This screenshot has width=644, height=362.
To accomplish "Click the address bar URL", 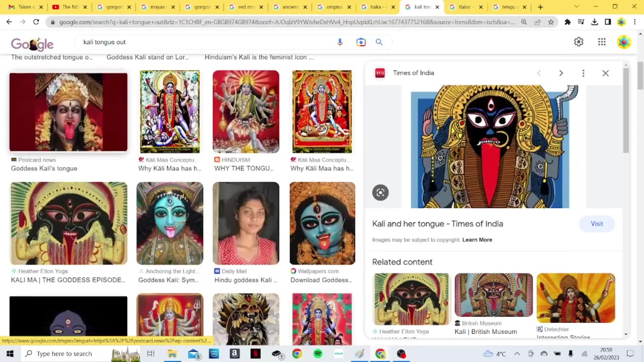I will (x=287, y=22).
